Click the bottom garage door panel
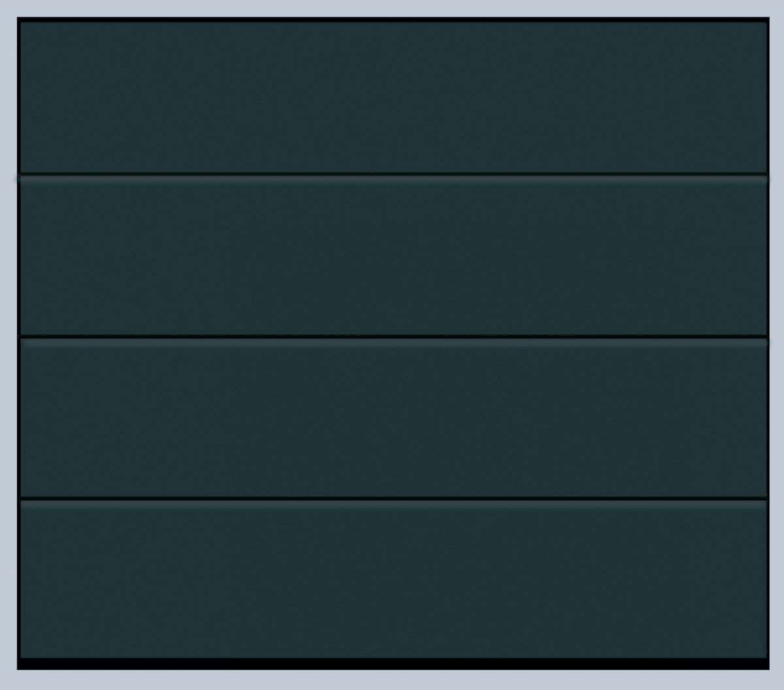The width and height of the screenshot is (784, 690). pos(393,580)
